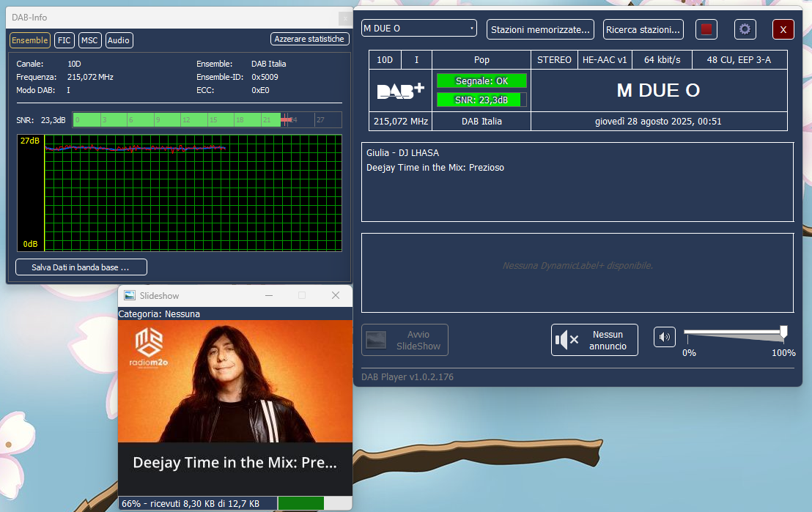Close DAB Player with the red X button
Screen dimensions: 812x512
point(783,29)
